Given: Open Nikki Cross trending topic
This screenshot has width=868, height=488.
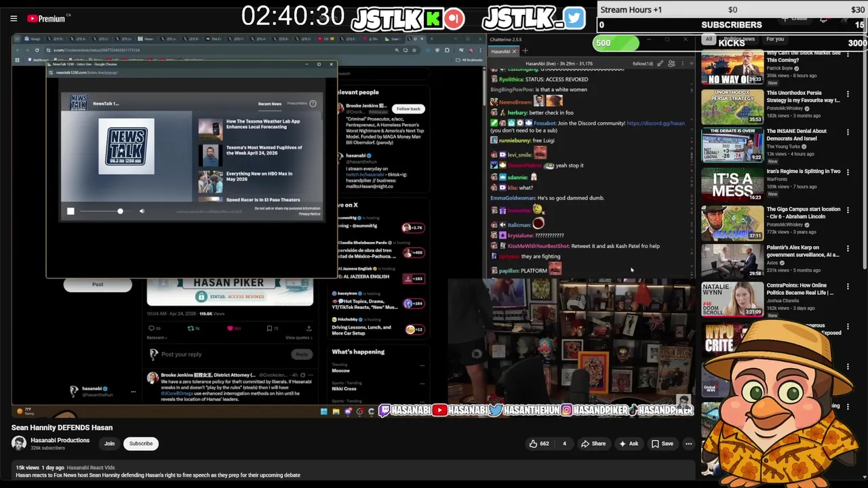Looking at the screenshot, I should tap(344, 389).
